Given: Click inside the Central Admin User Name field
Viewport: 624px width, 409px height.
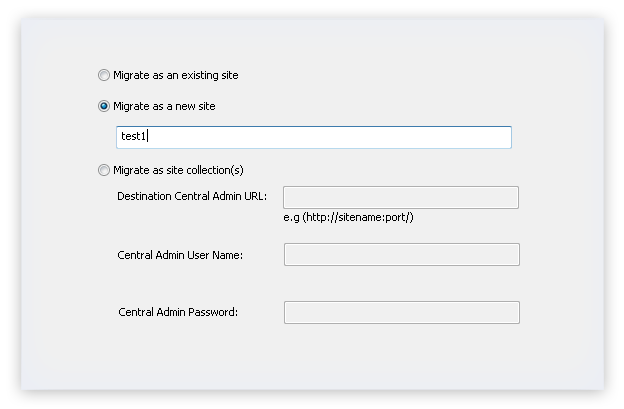Looking at the screenshot, I should (x=402, y=255).
